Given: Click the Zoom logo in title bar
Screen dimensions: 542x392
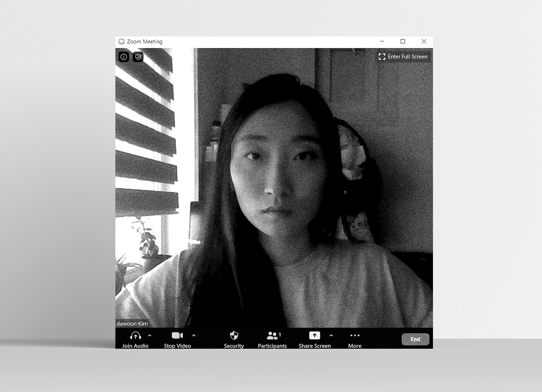Looking at the screenshot, I should 122,41.
